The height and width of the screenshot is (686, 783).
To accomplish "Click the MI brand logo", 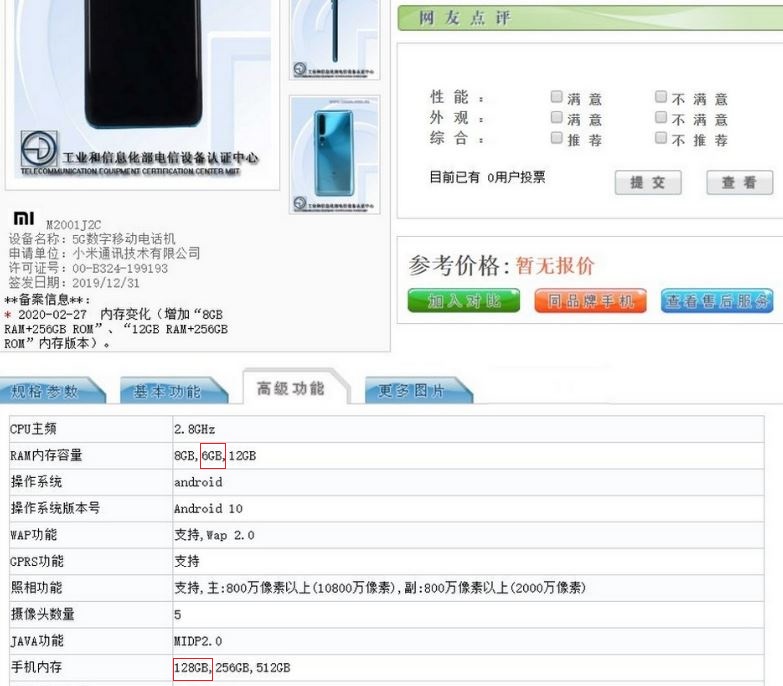I will coord(23,218).
